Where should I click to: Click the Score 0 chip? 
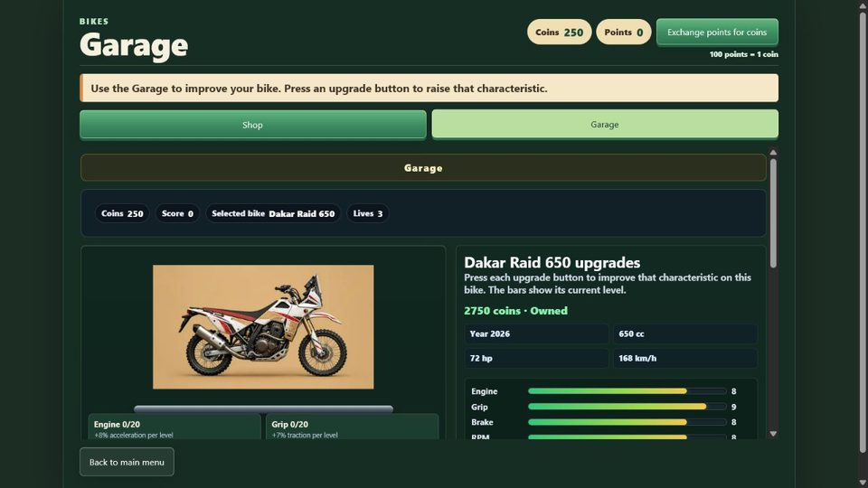coord(177,213)
